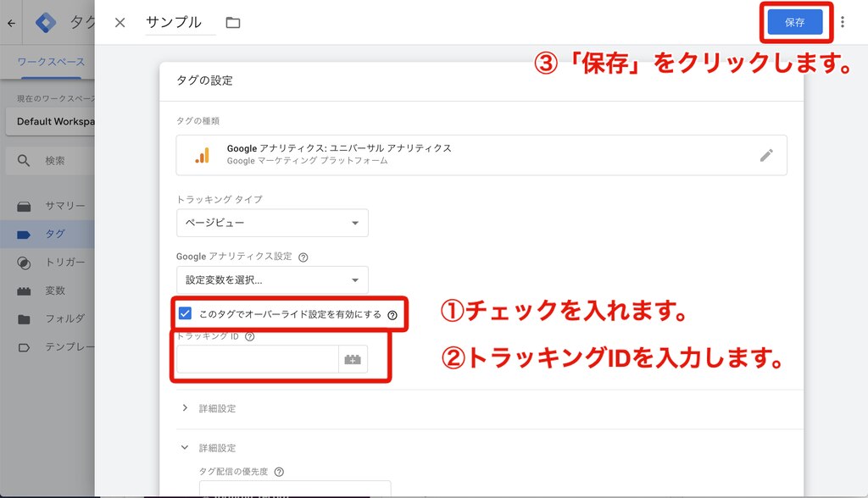This screenshot has width=868, height=498.
Task: Click the Google Analytics bar chart icon
Action: click(203, 155)
